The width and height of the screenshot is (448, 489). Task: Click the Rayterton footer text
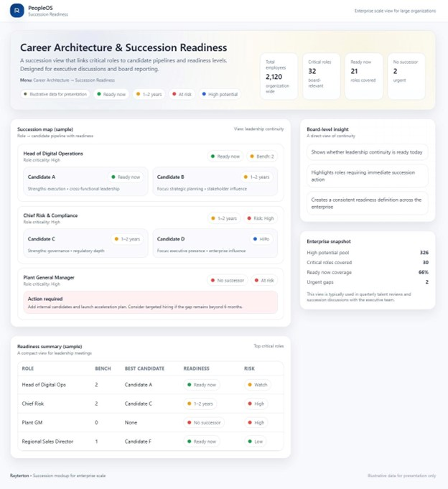57,475
